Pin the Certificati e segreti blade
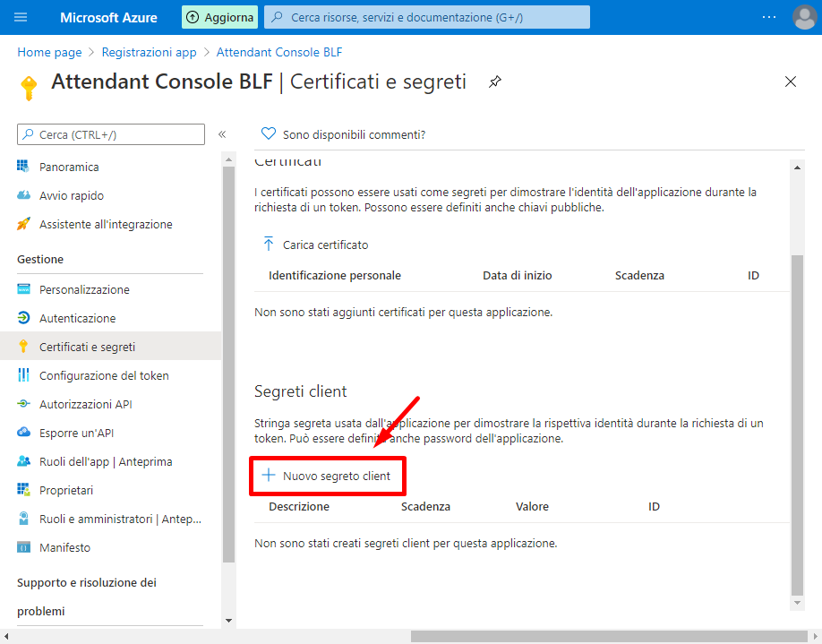 point(494,82)
